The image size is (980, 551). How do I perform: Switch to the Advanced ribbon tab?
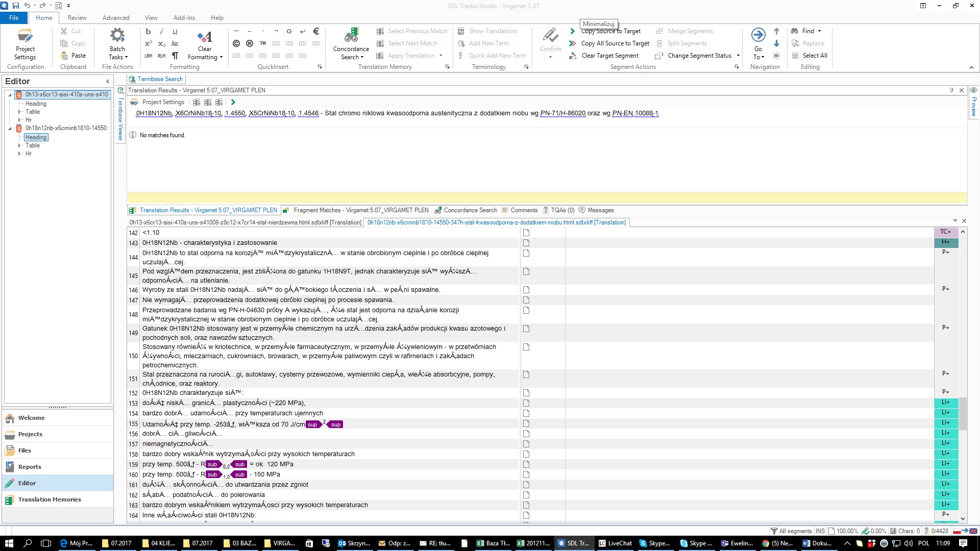(116, 18)
